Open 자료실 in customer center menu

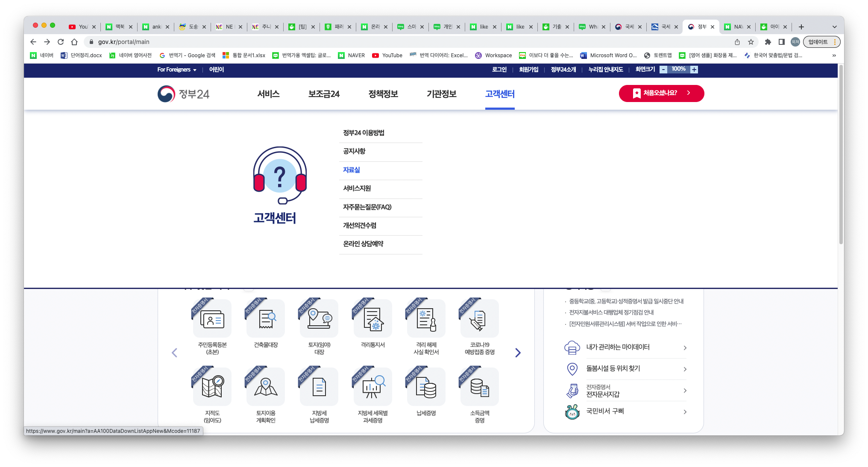[x=352, y=170]
